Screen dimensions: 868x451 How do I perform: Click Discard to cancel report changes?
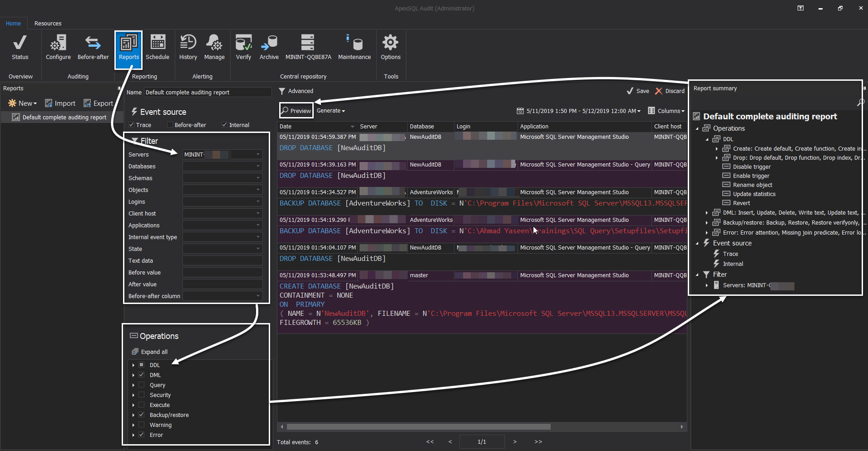(x=670, y=91)
